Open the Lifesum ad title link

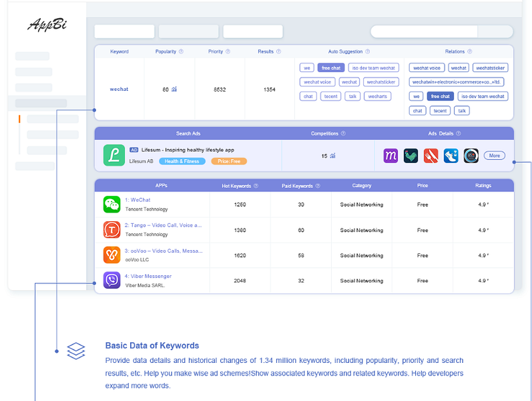[x=188, y=150]
